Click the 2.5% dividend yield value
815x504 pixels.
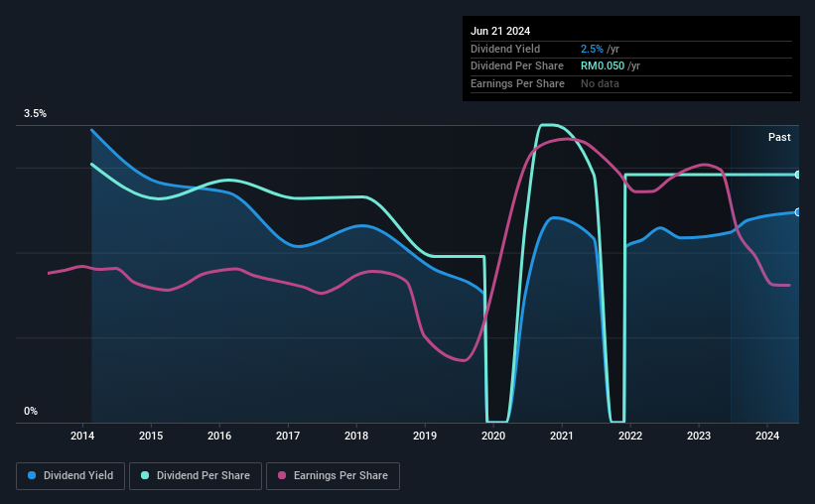[592, 49]
